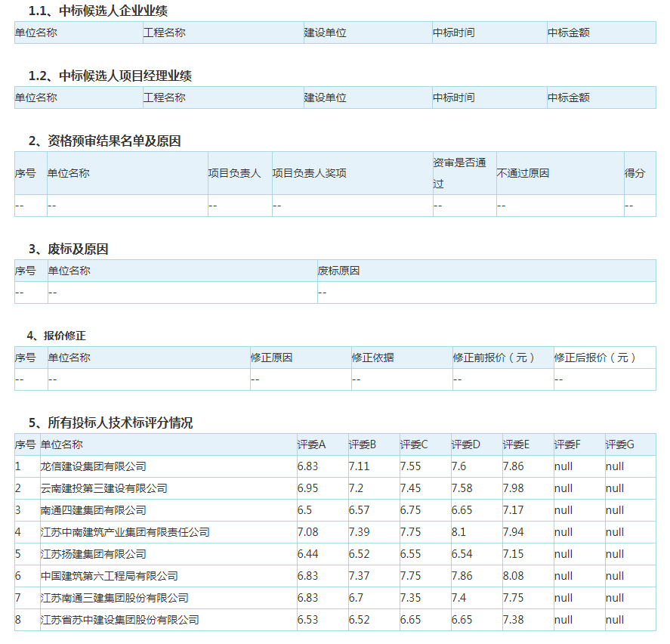Screen dimensions: 670x644
Task: Select the row text 云南建投第三建设有限公司
Action: (103, 488)
